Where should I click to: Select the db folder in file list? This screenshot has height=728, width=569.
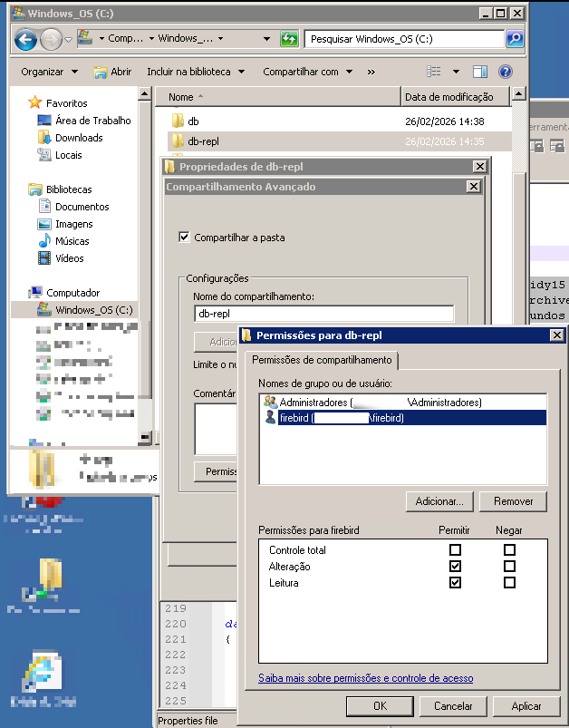click(x=186, y=121)
